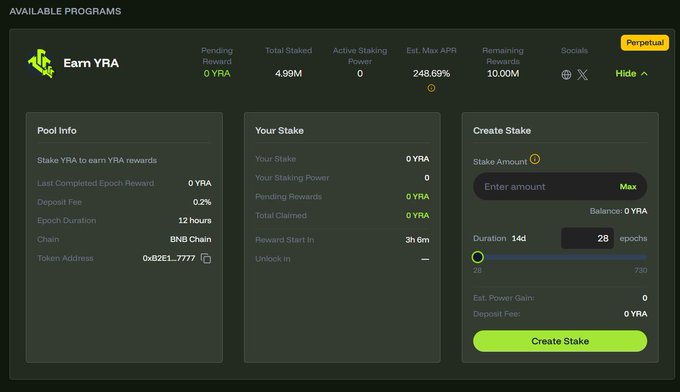680x392 pixels.
Task: Click the slider maximum label 730
Action: [x=641, y=271]
